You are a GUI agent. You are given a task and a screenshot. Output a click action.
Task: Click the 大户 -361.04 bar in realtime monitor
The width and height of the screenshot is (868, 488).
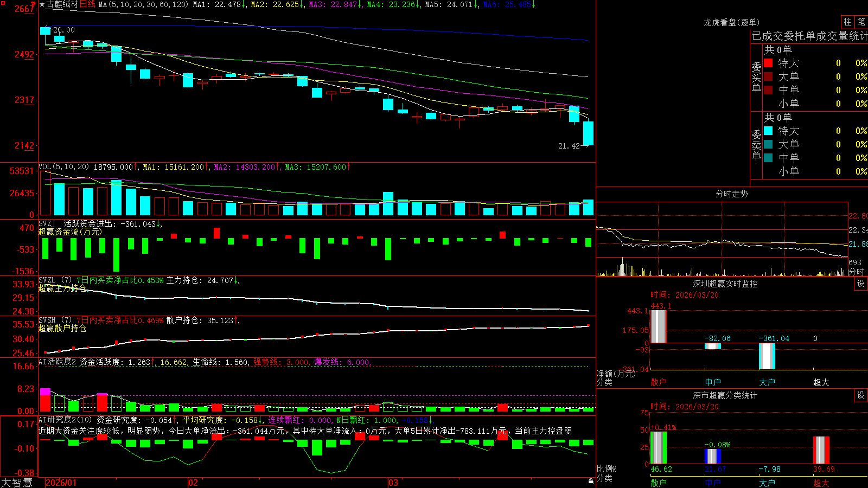pyautogui.click(x=767, y=356)
